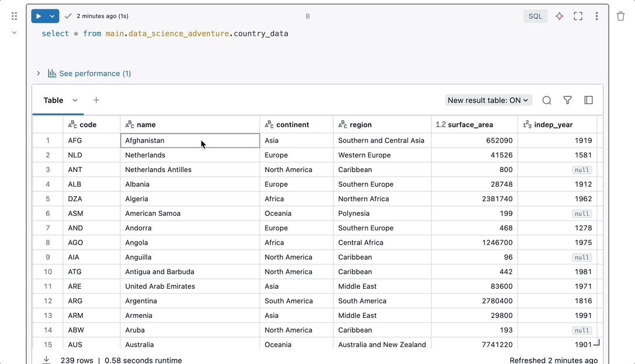Run the SQL query

[x=40, y=16]
